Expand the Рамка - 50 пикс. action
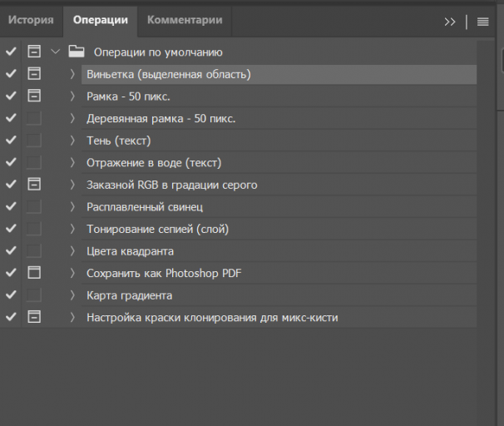Screen dimensions: 504x426 [x=72, y=97]
